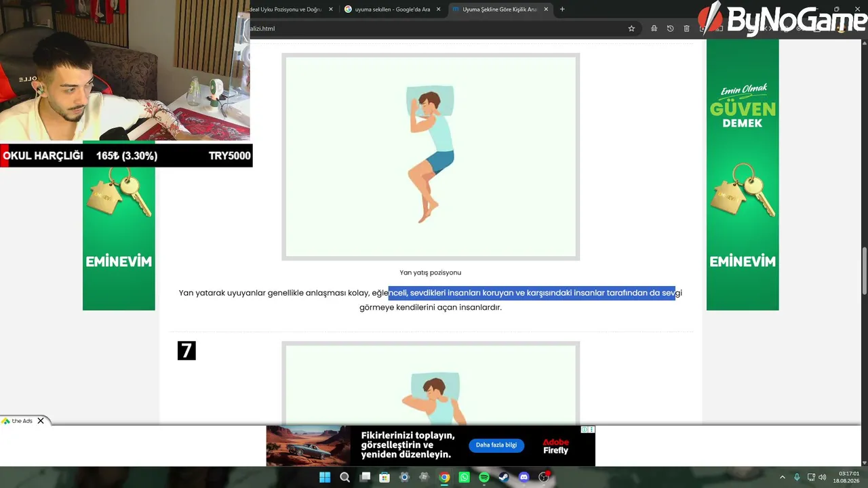Click the number 7 section badge
This screenshot has width=868, height=488.
pyautogui.click(x=186, y=350)
